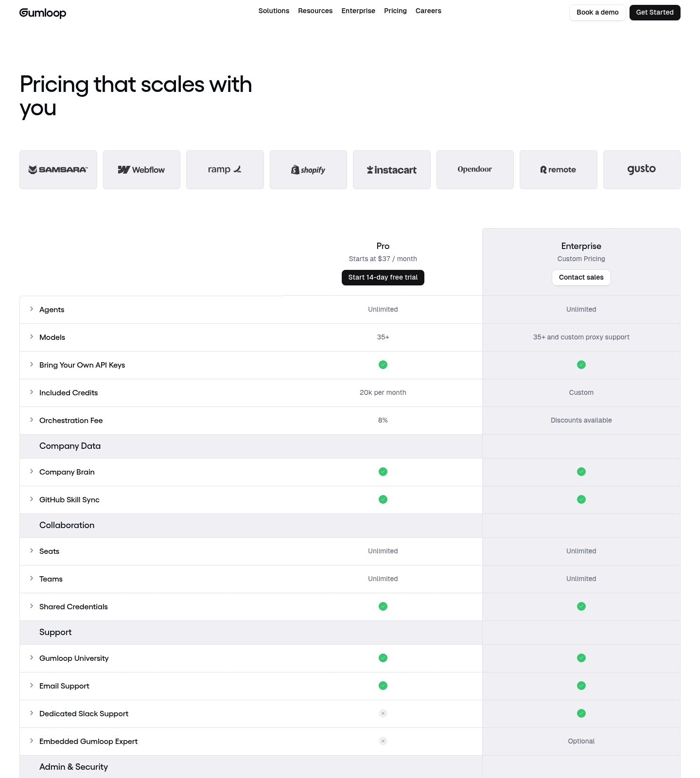Click Enterprise checkmark for Company Brain
The width and height of the screenshot is (700, 778).
581,472
